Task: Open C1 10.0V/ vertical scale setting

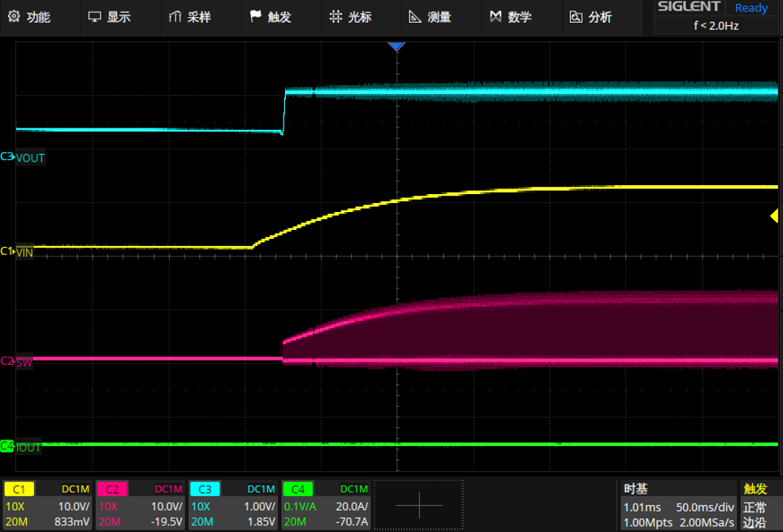Action: 74,507
